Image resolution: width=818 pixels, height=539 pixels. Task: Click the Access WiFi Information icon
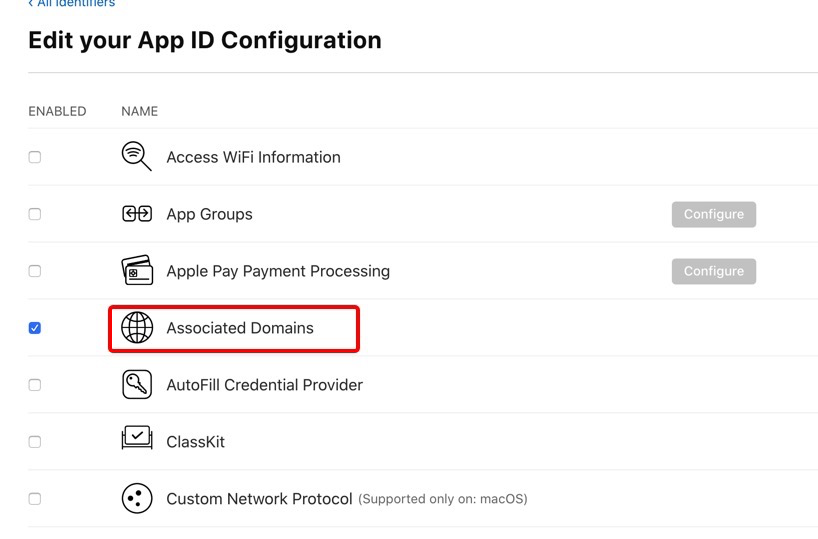[136, 156]
